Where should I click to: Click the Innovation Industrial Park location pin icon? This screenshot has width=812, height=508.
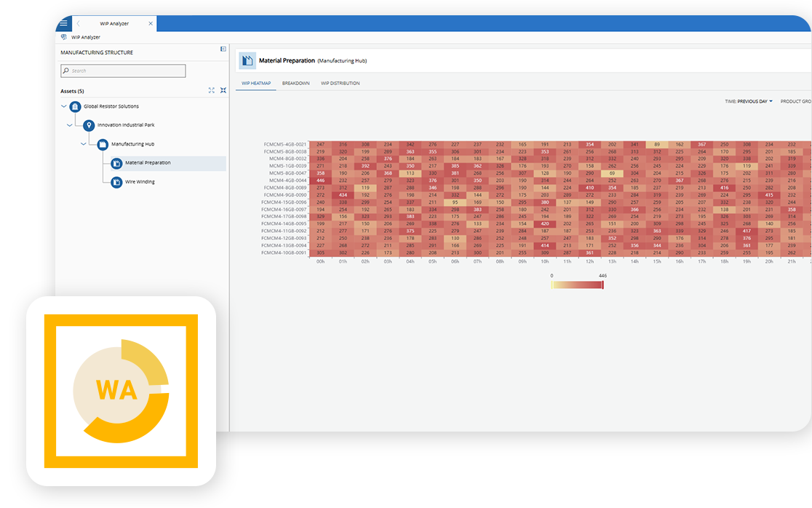[x=89, y=125]
